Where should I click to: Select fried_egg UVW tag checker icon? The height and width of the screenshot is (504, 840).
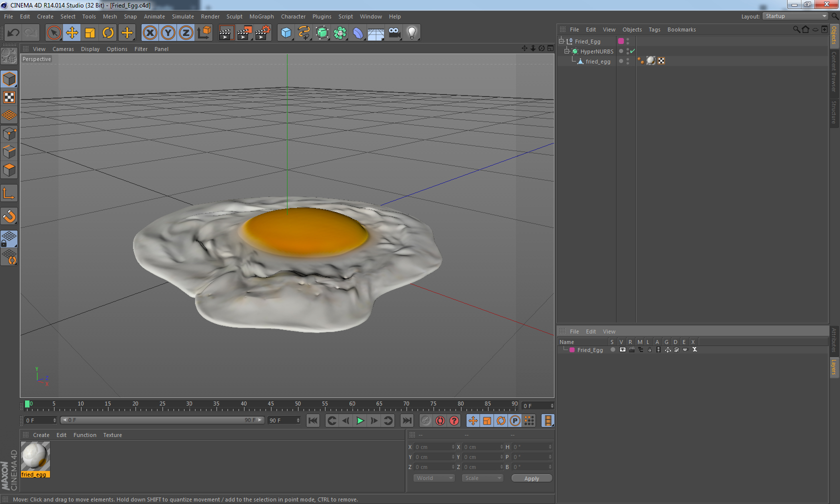pos(661,60)
